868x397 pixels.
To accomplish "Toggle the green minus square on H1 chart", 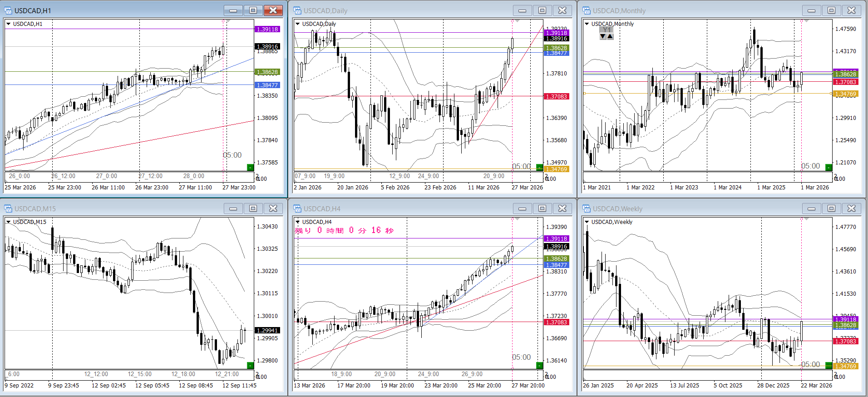I will pos(250,167).
